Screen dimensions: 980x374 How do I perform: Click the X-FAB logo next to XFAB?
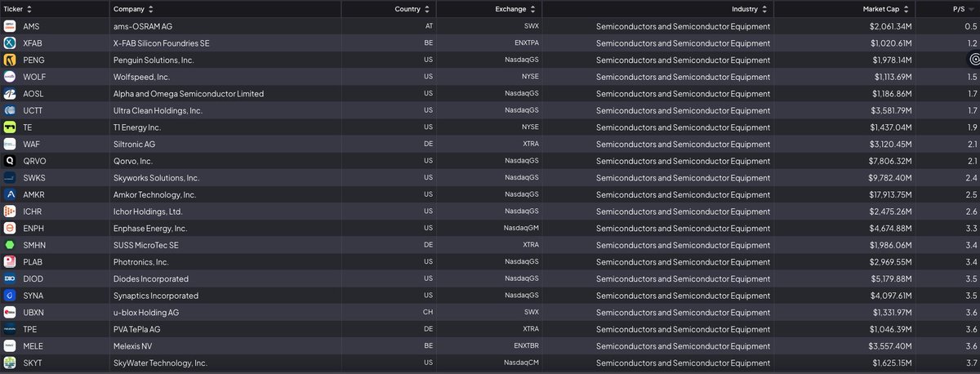pos(10,43)
